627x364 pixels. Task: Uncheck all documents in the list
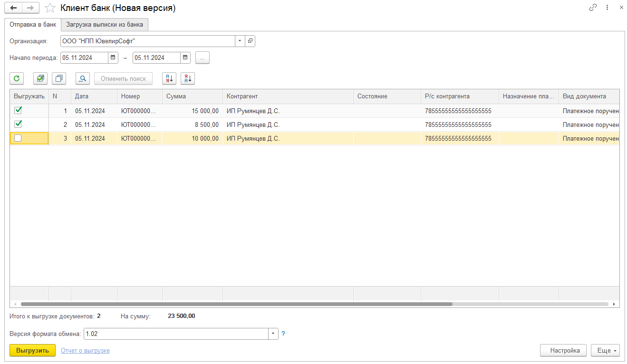coord(59,78)
